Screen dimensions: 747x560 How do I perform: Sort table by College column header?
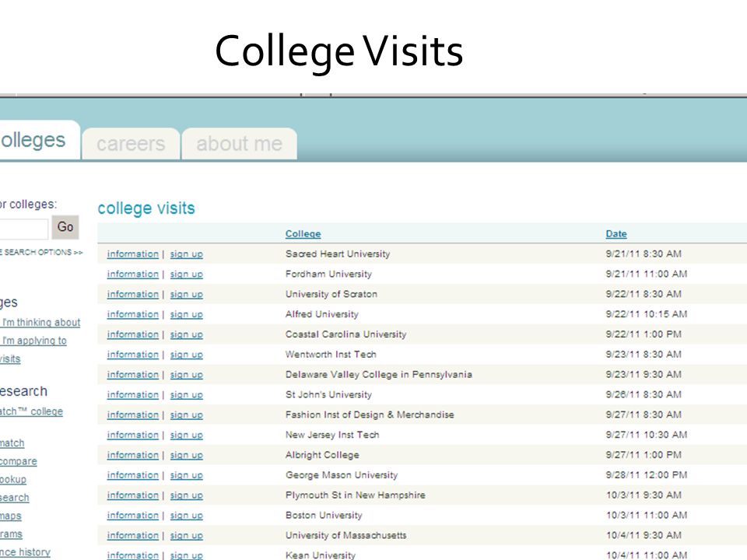303,234
